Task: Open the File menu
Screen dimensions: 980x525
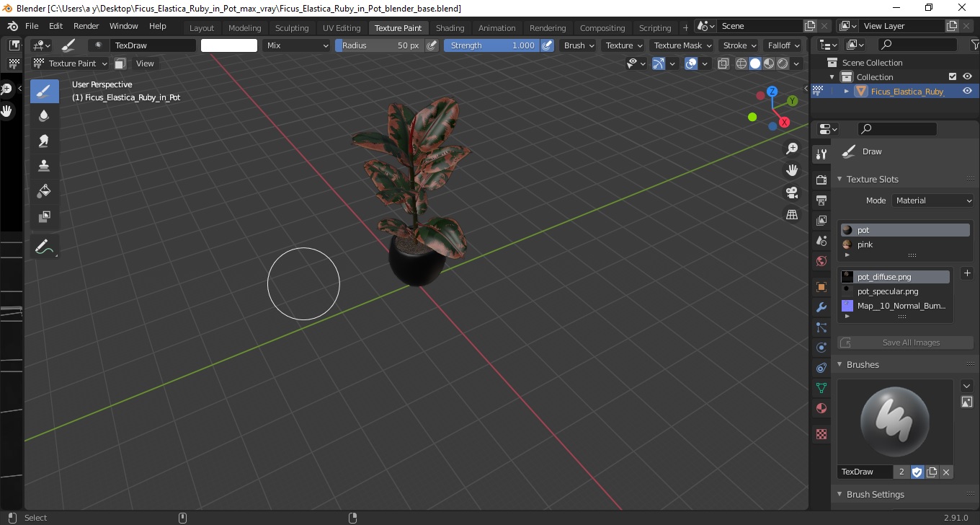Action: [x=32, y=26]
